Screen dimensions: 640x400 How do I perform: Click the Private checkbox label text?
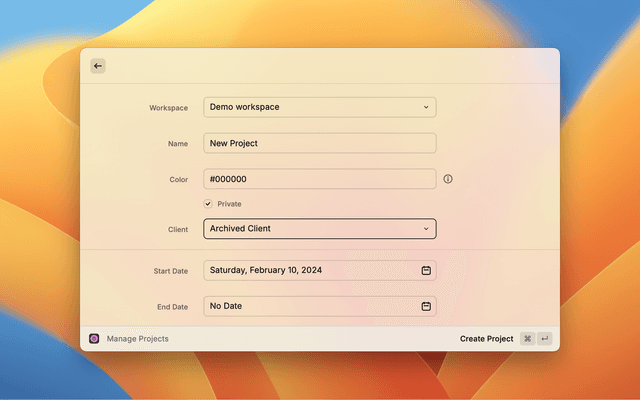coord(229,204)
